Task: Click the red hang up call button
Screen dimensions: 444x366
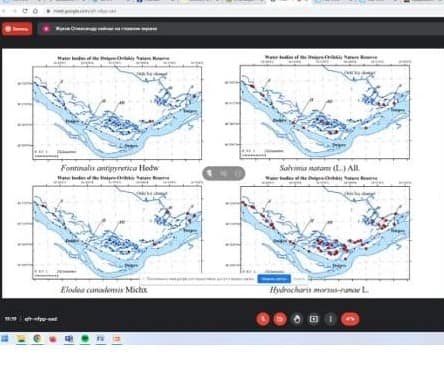Action: [350, 319]
